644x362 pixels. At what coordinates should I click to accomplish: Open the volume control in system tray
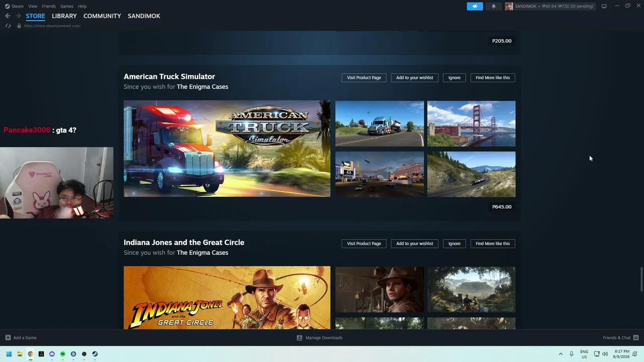(x=605, y=354)
